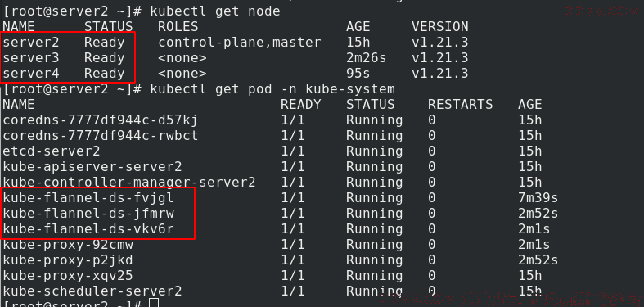This screenshot has height=307, width=644.
Task: Click the kube-scheduler-server2 pod name
Action: [92, 291]
